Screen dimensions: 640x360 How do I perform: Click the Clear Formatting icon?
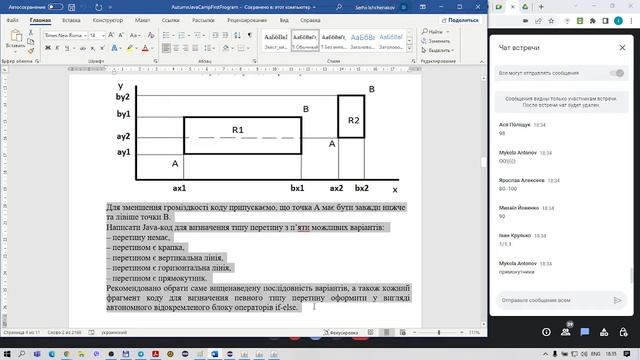151,36
